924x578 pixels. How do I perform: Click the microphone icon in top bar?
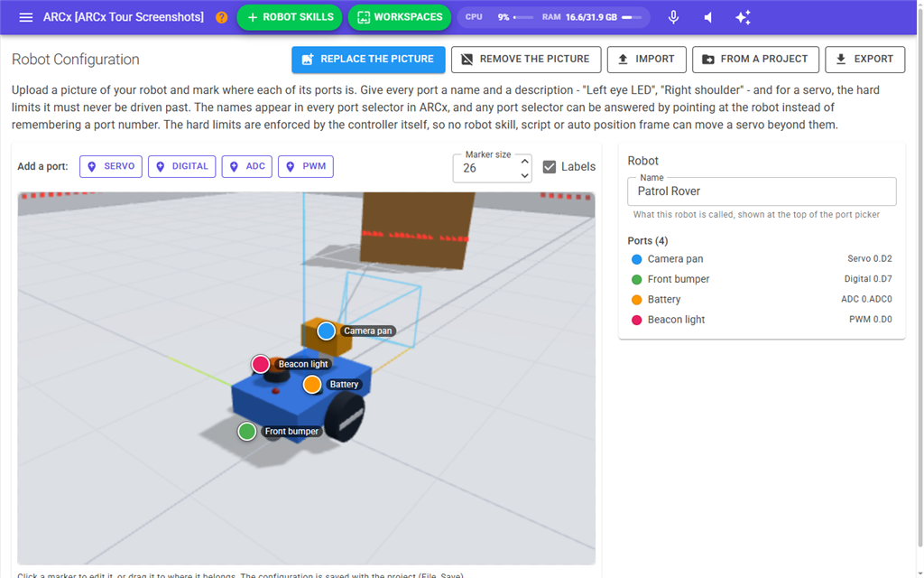pyautogui.click(x=673, y=17)
